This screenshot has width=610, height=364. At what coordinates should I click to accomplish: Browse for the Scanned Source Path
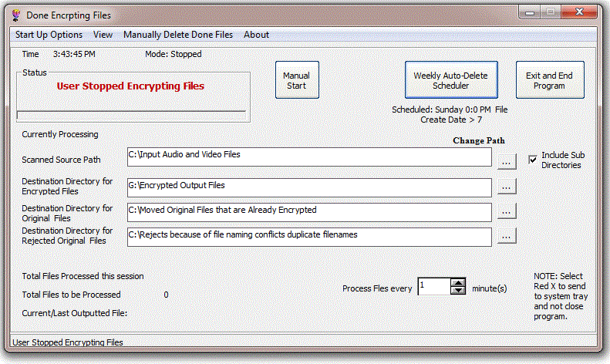point(507,162)
